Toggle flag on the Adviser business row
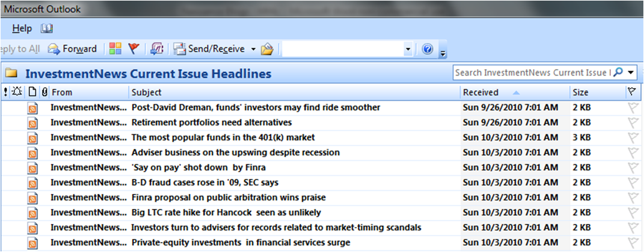This screenshot has width=644, height=252. point(633,153)
